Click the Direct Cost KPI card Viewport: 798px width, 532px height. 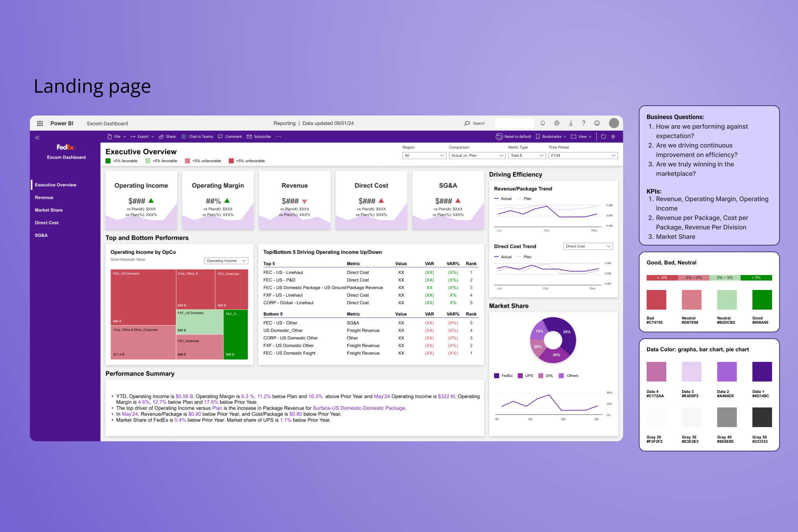coord(371,200)
